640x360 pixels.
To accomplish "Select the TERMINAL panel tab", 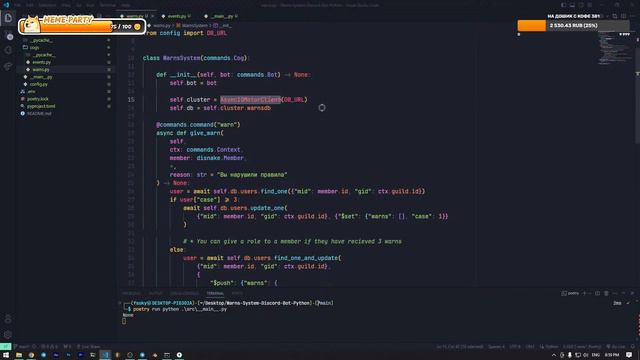I will [x=215, y=293].
